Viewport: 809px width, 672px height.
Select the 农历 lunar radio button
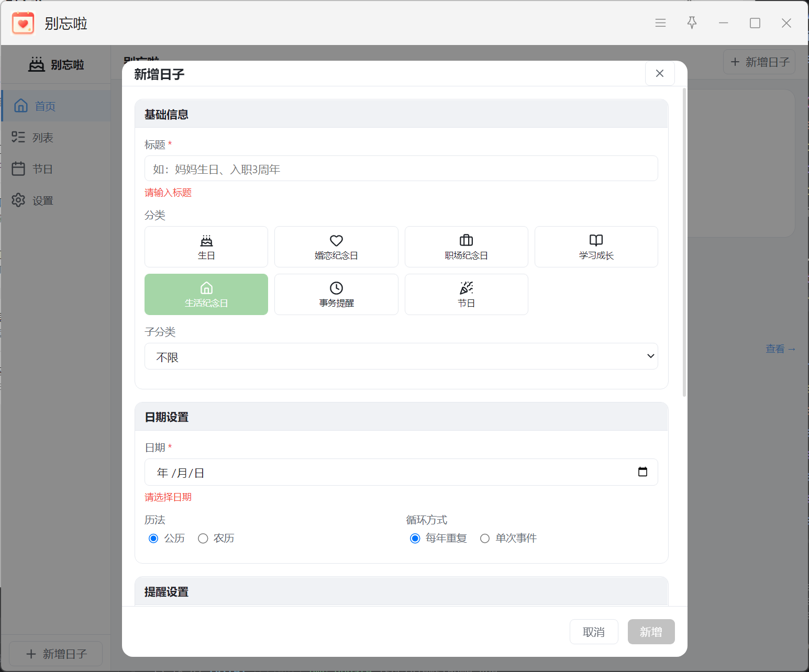(203, 539)
